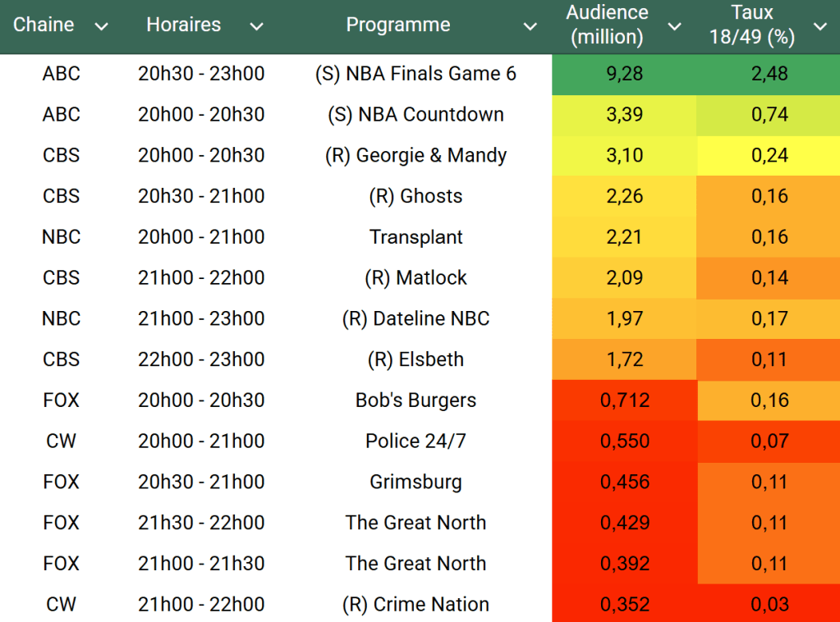This screenshot has height=622, width=840.
Task: Expand the Horaires column dropdown arrow
Action: (x=256, y=27)
